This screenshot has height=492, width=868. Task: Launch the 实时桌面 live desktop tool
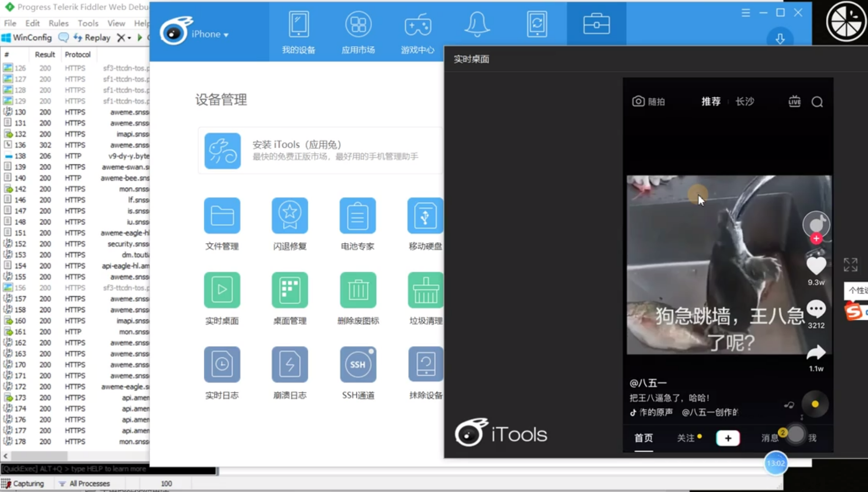[222, 290]
